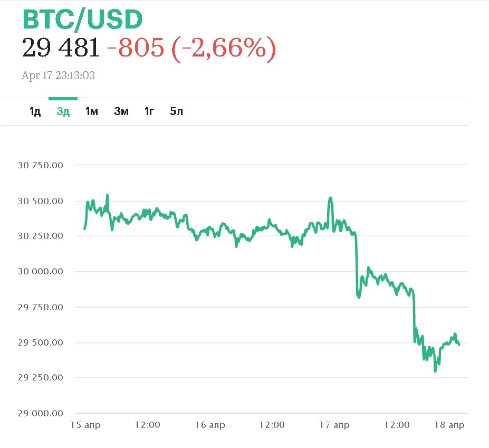
Task: Click the 17 апр date label
Action: coord(334,425)
